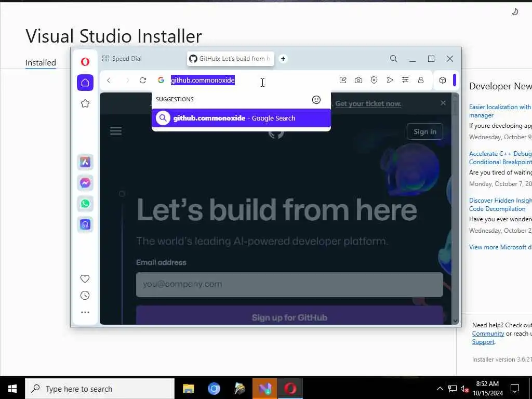
Task: Open the notification center icon
Action: tap(515, 389)
